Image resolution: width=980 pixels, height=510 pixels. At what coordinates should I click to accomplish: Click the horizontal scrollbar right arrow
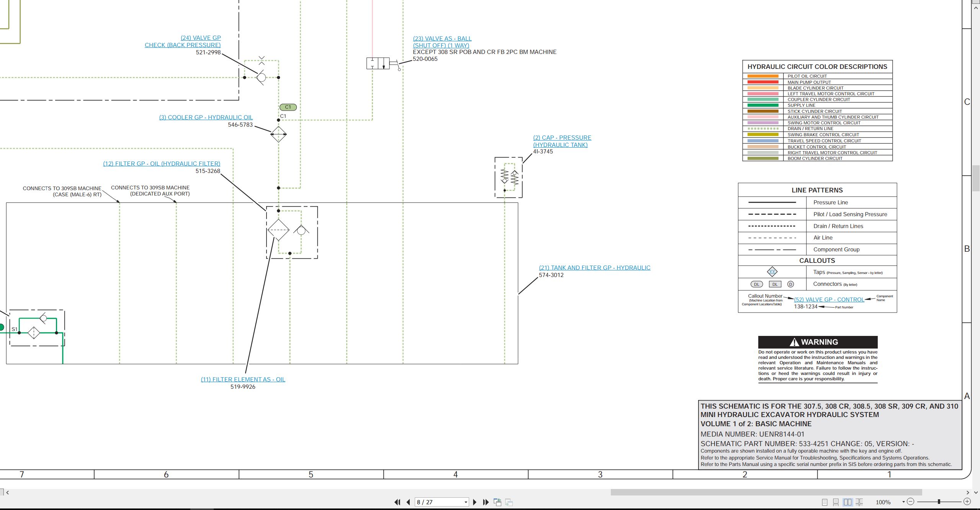[x=968, y=492]
